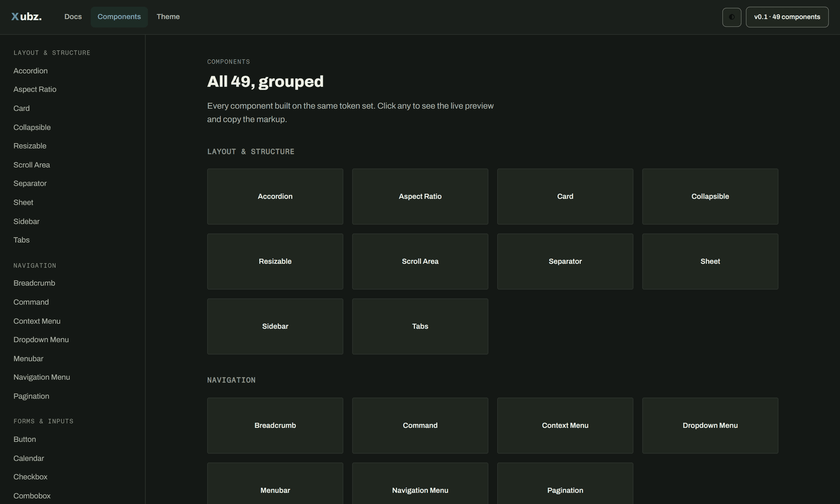Screen dimensions: 840x504
Task: Open the Sidebar component card
Action: pos(275,326)
